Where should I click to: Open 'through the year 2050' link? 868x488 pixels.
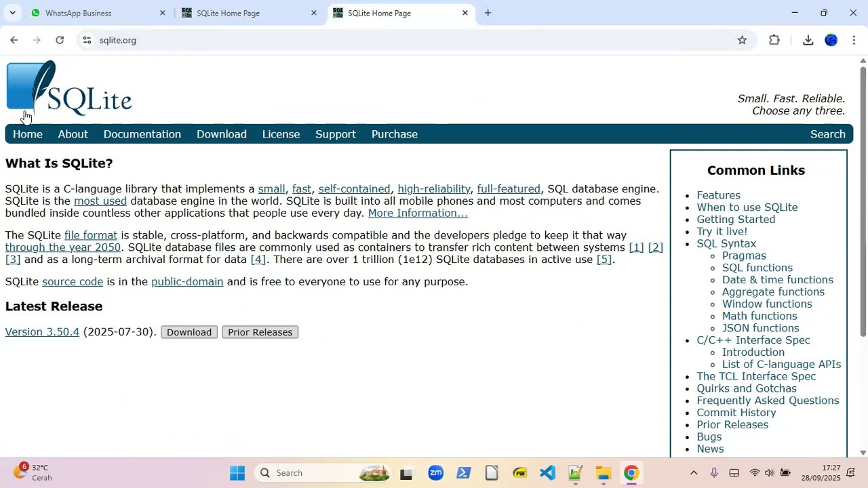tap(62, 247)
